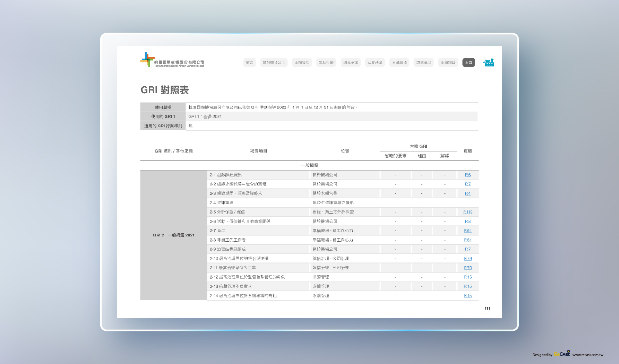Open the P.61 link for 2-7 員工
The height and width of the screenshot is (364, 619).
point(468,231)
